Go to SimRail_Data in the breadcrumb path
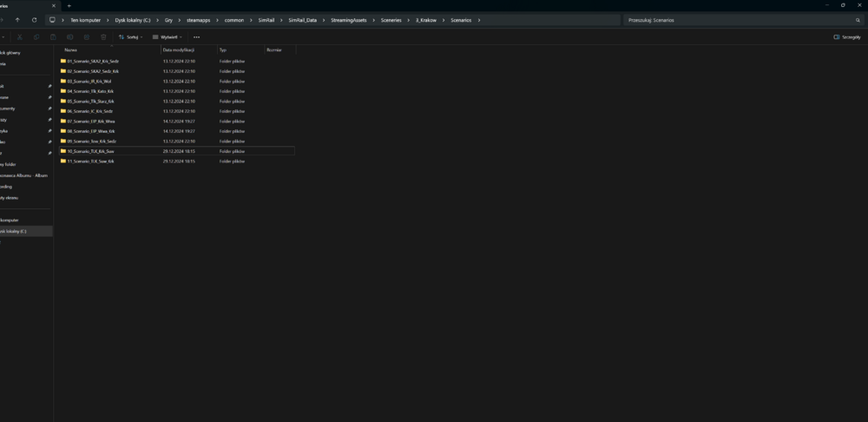Viewport: 868px width, 422px height. click(x=302, y=20)
